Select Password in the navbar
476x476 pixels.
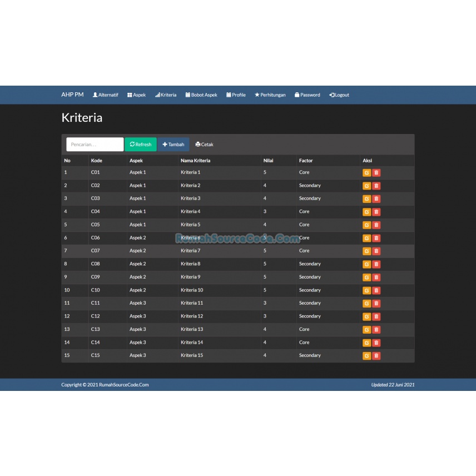(x=307, y=95)
